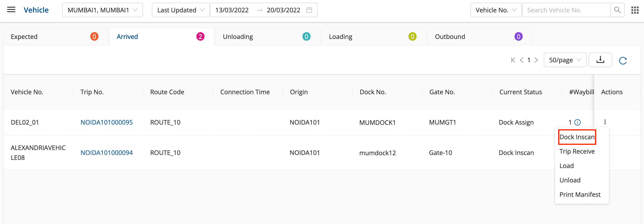This screenshot has height=224, width=644.
Task: Open the date range calendar picker
Action: [309, 10]
